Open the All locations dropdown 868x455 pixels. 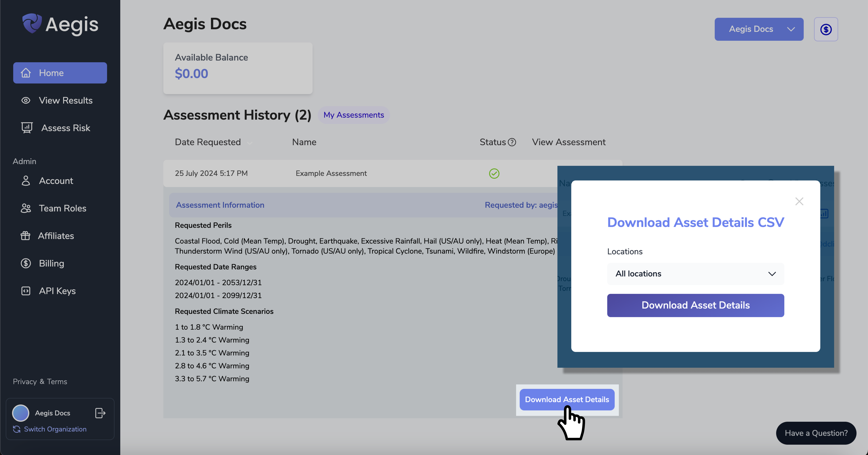[x=695, y=274]
